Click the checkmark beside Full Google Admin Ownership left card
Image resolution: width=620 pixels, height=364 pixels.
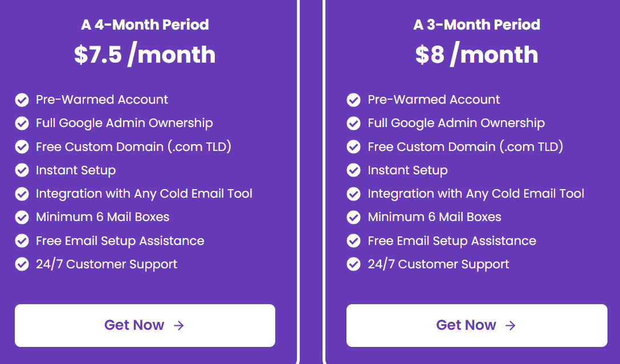click(x=22, y=123)
